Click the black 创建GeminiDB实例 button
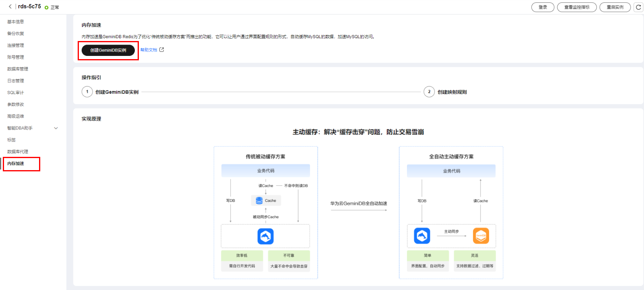 pyautogui.click(x=108, y=50)
